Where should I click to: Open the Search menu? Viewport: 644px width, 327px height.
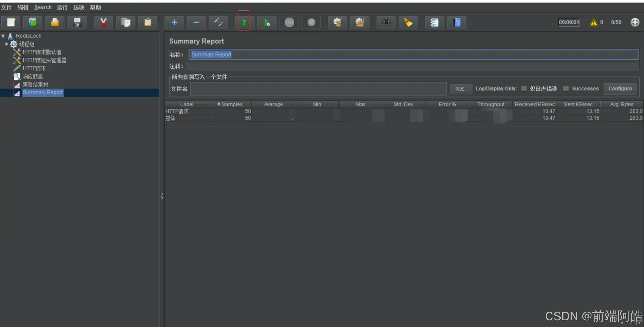pos(43,8)
